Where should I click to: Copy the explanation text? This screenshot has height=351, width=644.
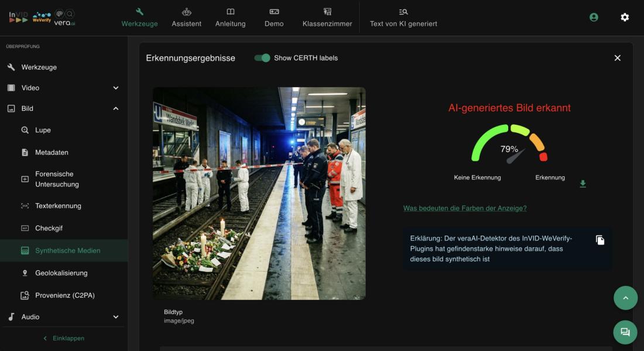point(600,240)
